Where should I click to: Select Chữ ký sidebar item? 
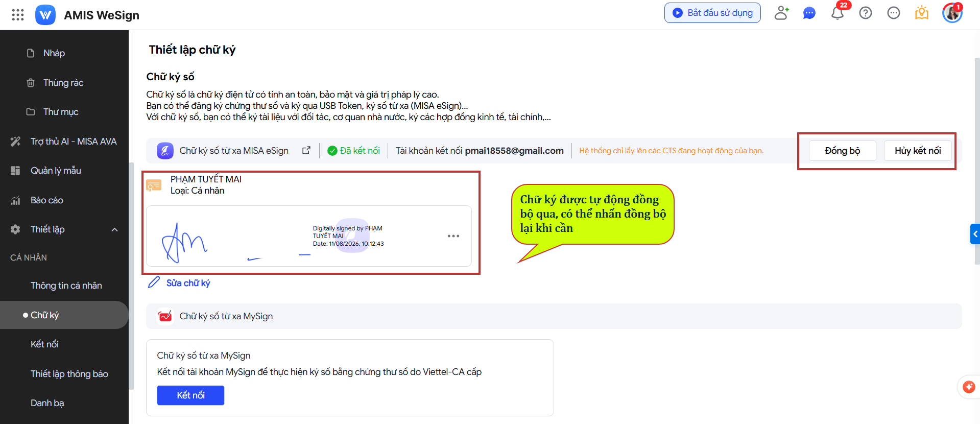coord(64,315)
